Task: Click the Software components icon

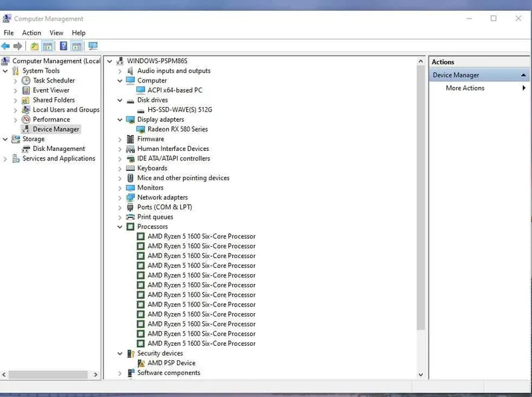Action: pos(130,373)
